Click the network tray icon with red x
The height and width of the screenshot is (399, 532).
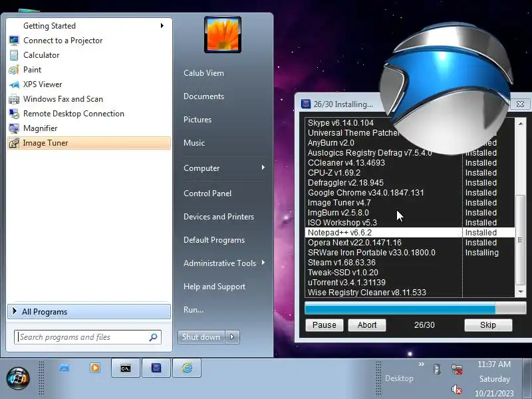pos(457,369)
